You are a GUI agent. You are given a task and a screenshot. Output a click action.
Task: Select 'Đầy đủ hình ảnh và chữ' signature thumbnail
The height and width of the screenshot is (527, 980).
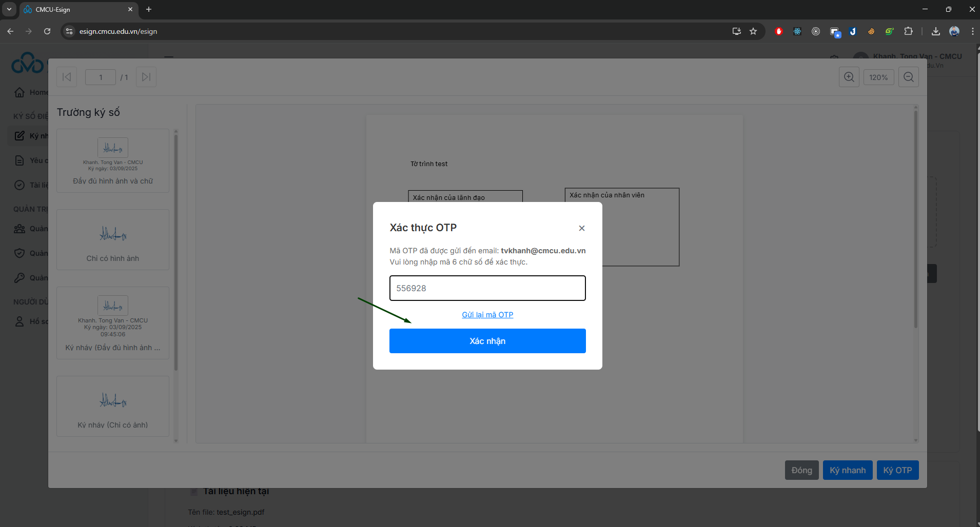(113, 161)
